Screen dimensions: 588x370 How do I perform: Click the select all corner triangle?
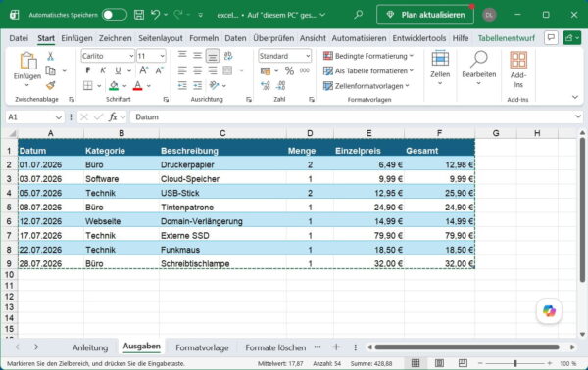(13, 133)
